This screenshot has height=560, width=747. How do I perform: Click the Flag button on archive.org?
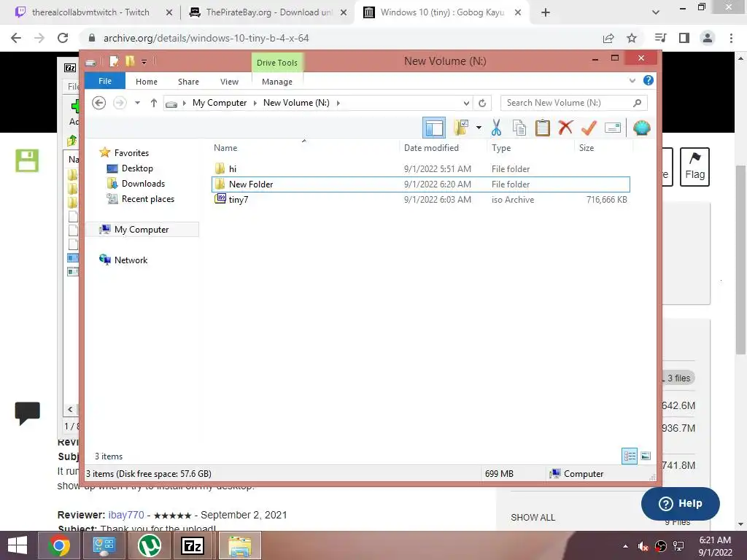coord(694,167)
